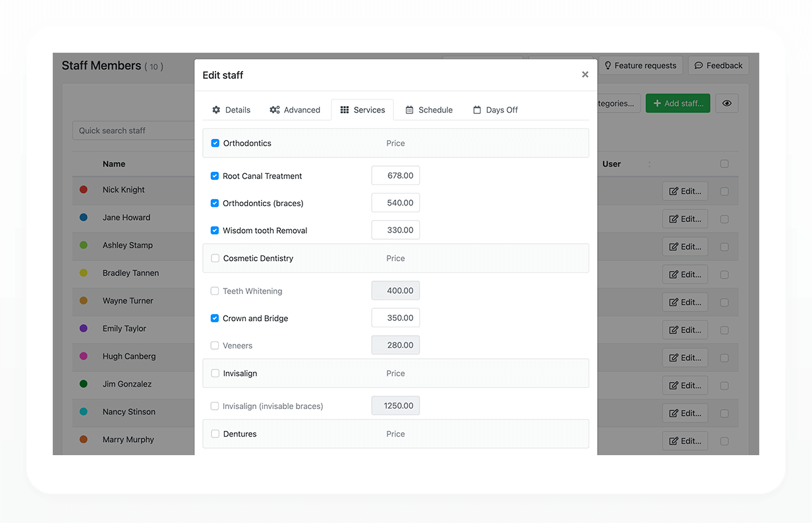Click staff name Wayne Turner
812x523 pixels.
128,300
